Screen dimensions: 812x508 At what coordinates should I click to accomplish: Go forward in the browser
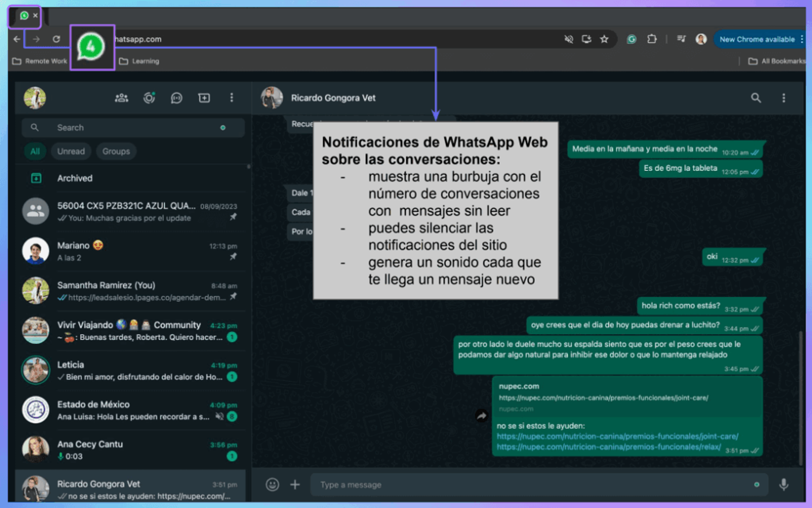tap(36, 39)
